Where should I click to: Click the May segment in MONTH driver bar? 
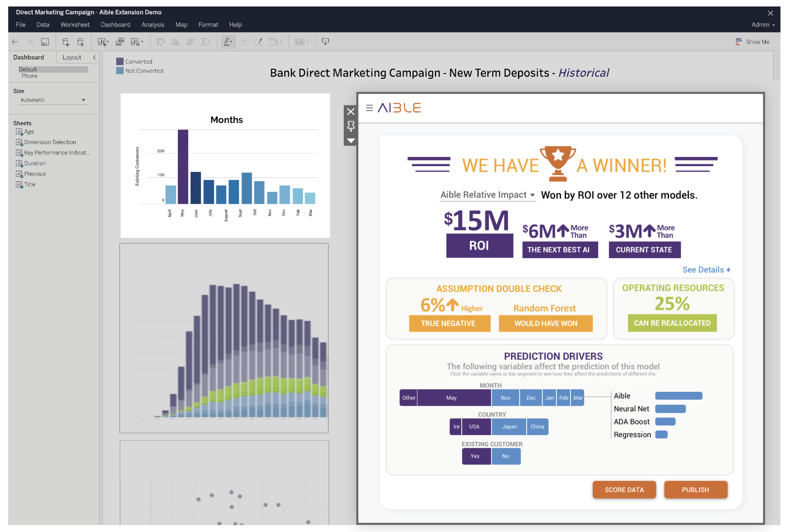tap(454, 397)
